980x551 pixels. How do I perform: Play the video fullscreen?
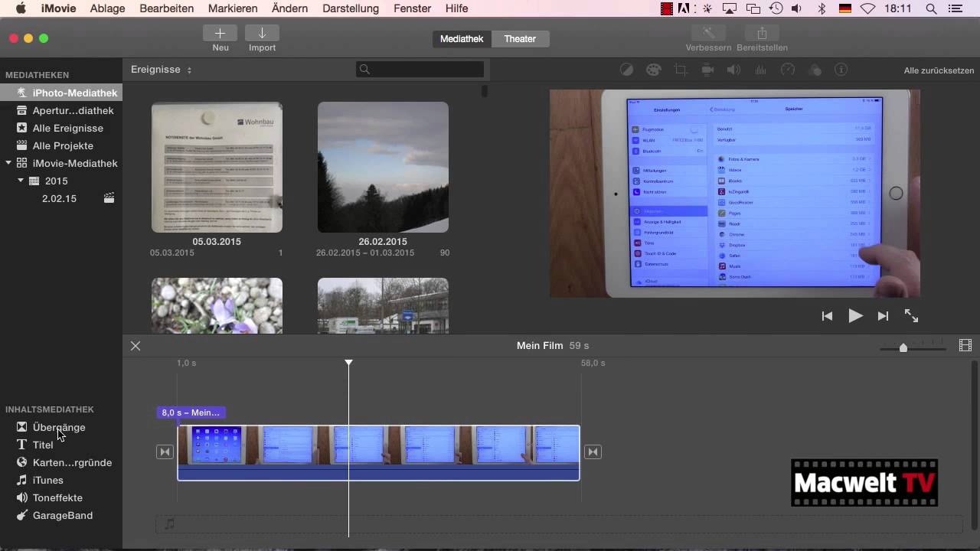(911, 316)
